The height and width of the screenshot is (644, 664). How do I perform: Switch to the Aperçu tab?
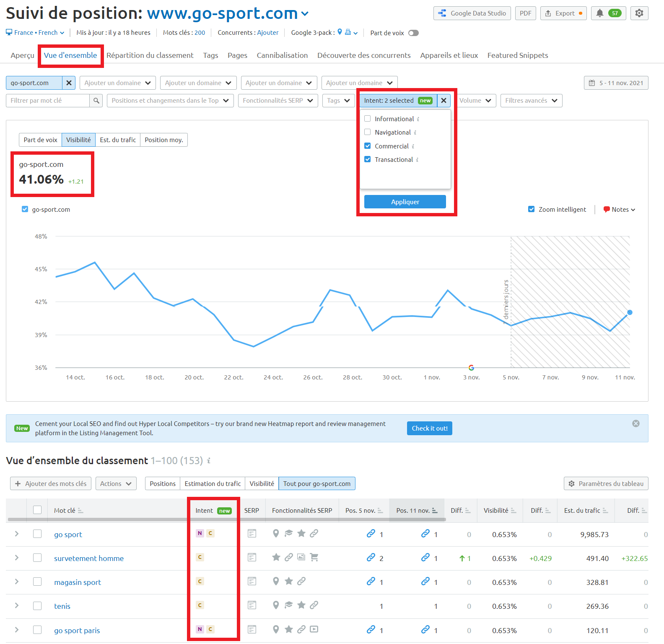[23, 55]
